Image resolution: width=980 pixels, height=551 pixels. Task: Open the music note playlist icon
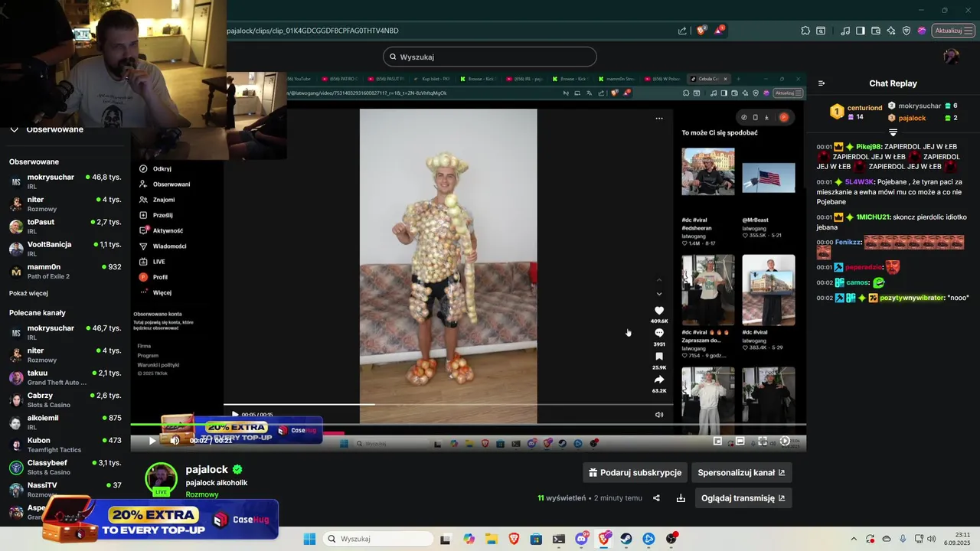point(845,31)
